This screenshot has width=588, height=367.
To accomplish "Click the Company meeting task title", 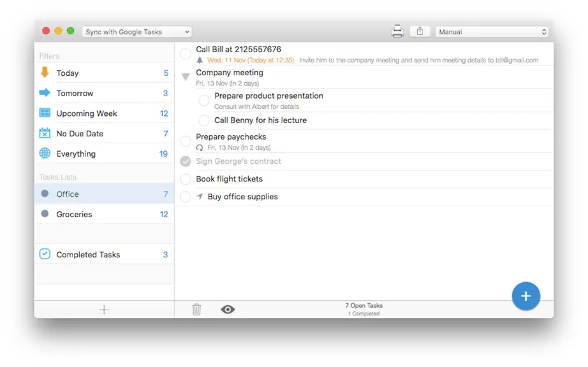I will [230, 73].
